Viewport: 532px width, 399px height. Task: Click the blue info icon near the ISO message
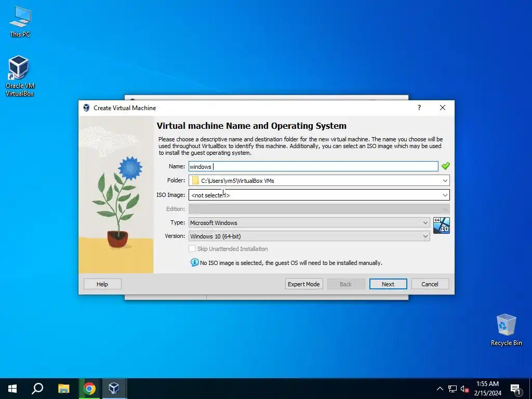[x=194, y=262]
